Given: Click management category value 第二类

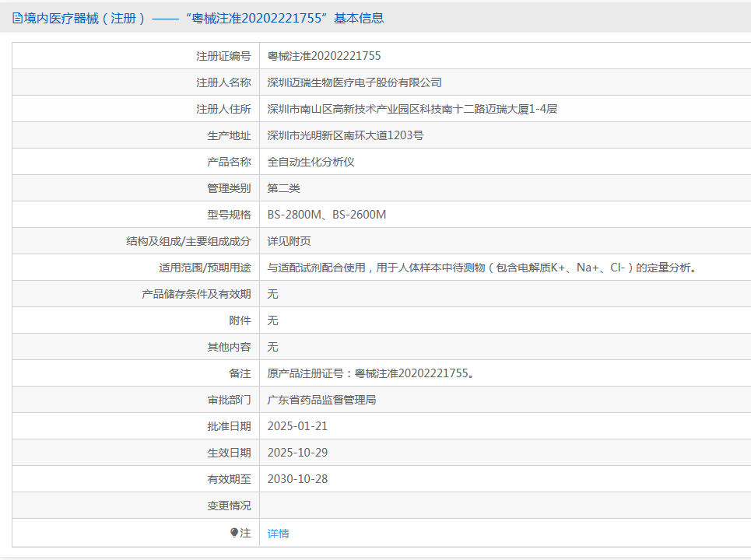Looking at the screenshot, I should click(283, 188).
